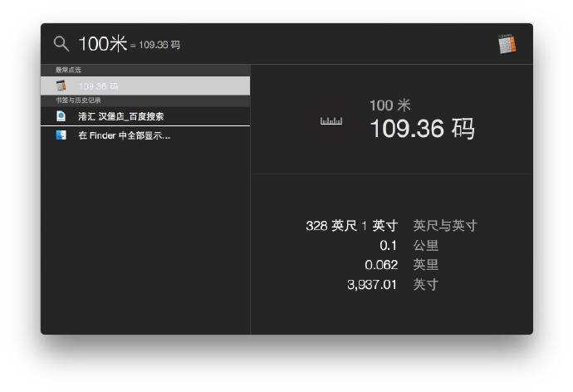Select the 0.1 kilometer value

point(388,246)
